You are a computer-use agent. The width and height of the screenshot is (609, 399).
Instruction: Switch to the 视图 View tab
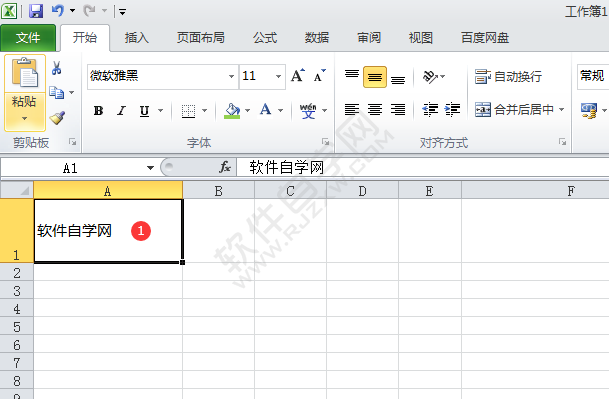(421, 38)
